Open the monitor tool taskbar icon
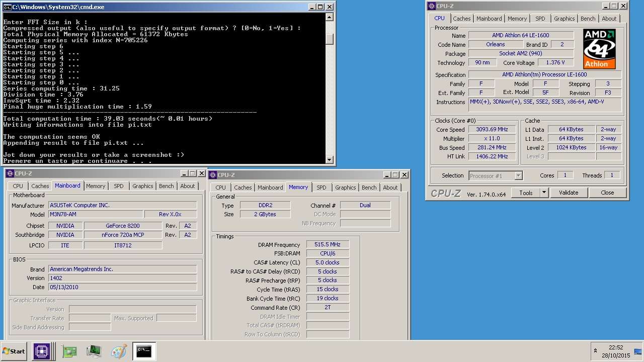Image resolution: width=644 pixels, height=362 pixels. 94,351
